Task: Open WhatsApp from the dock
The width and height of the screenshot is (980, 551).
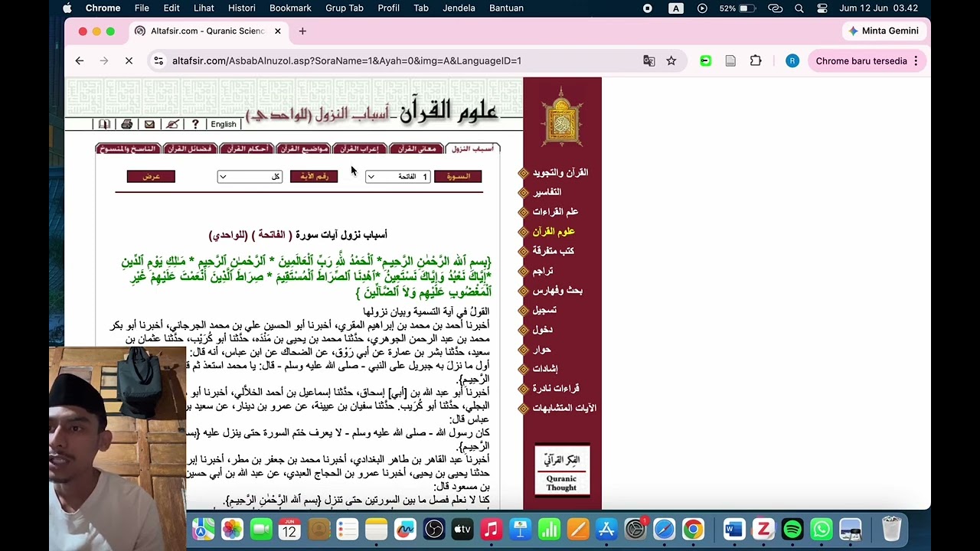Action: 822,529
